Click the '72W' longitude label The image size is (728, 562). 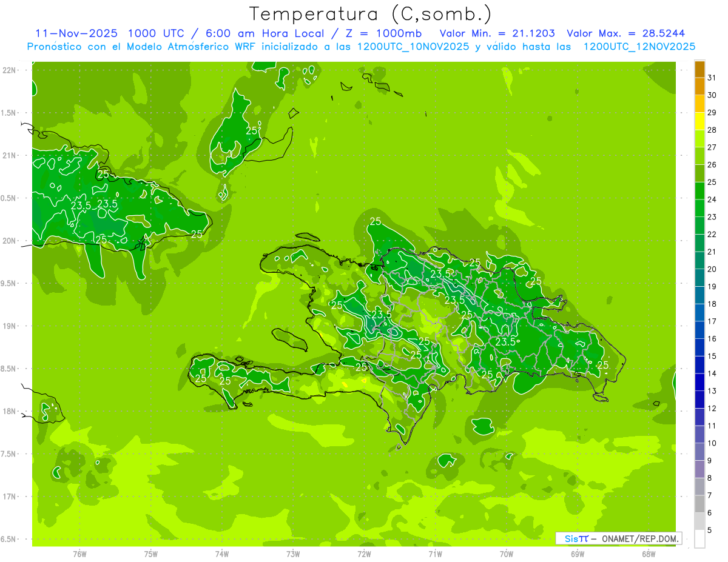pyautogui.click(x=364, y=554)
